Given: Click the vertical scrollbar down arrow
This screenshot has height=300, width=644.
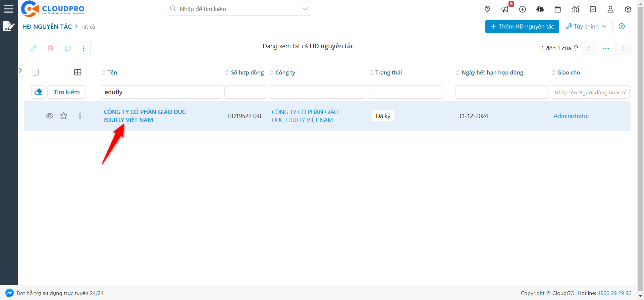Looking at the screenshot, I should pos(641,297).
